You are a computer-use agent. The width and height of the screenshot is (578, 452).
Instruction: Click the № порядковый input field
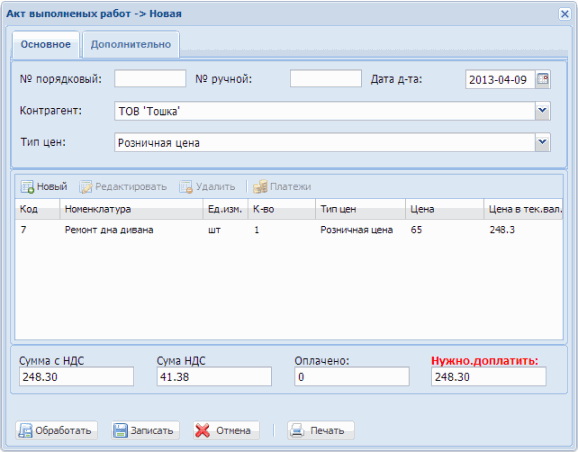150,79
